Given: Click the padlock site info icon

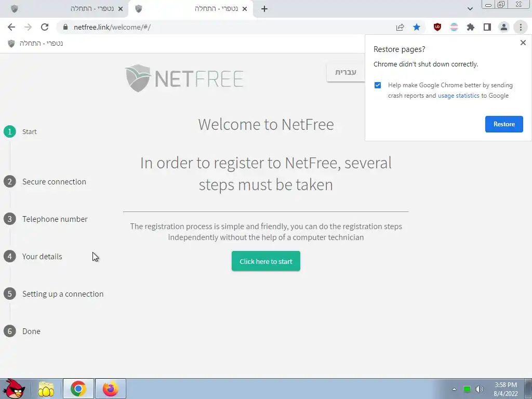Looking at the screenshot, I should pos(65,27).
